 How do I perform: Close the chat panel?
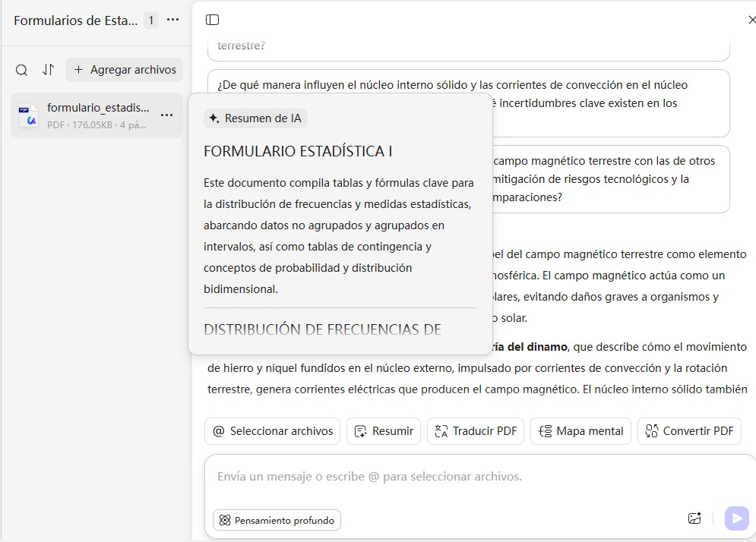tap(751, 20)
